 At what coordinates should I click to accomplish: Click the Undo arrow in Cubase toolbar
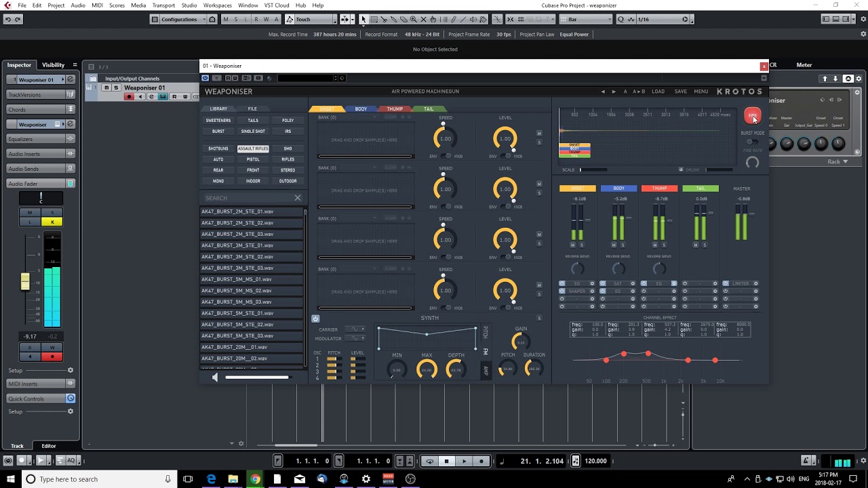(x=7, y=20)
